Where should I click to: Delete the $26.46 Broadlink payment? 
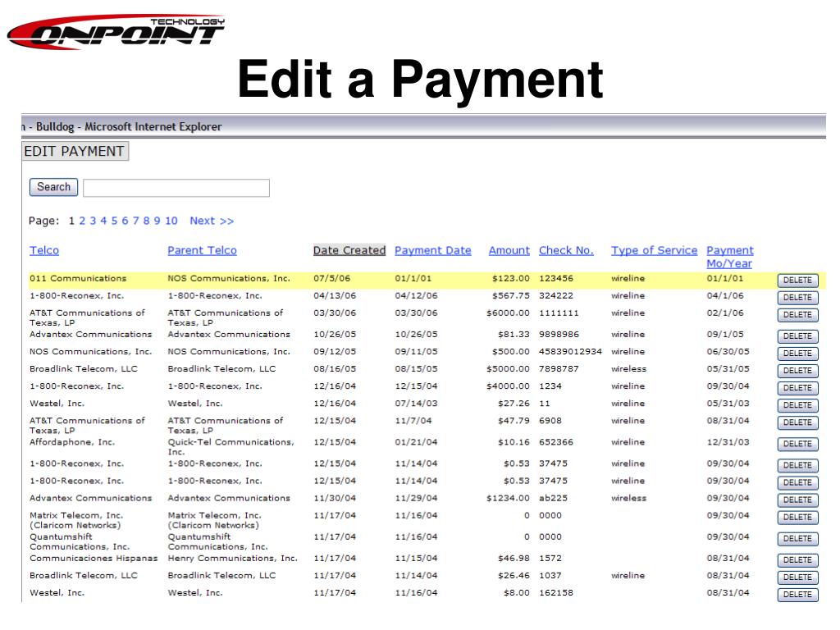(797, 577)
